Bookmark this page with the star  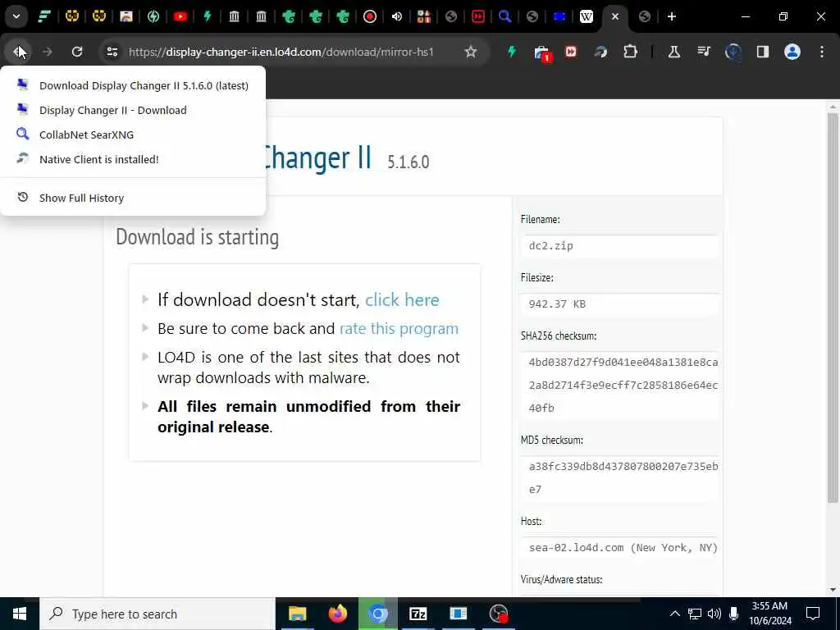click(470, 52)
